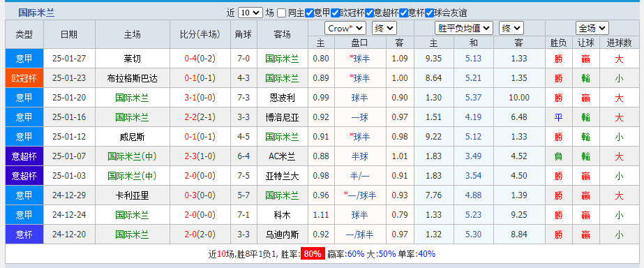
Task: Click the 国际米兰 team title
Action: [x=36, y=13]
